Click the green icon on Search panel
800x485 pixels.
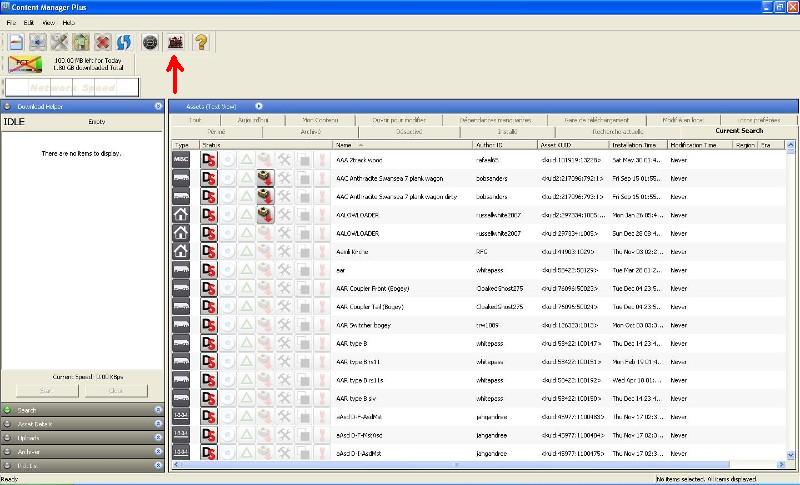(7, 410)
